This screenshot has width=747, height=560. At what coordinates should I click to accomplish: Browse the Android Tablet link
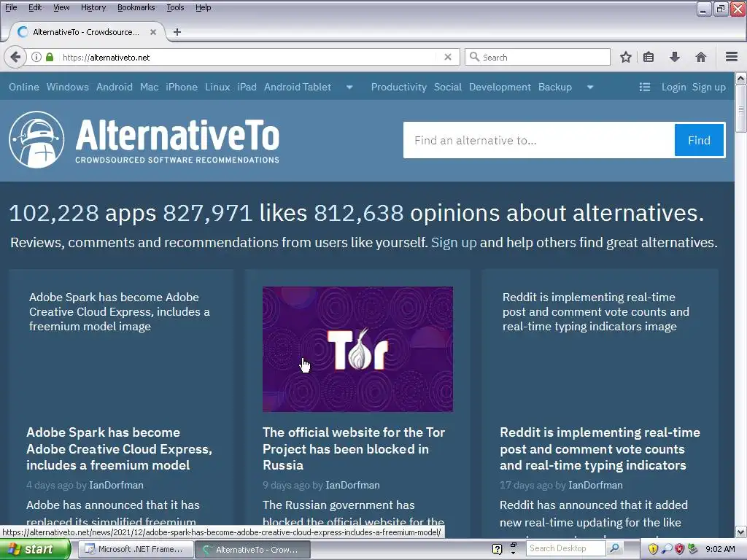click(298, 87)
